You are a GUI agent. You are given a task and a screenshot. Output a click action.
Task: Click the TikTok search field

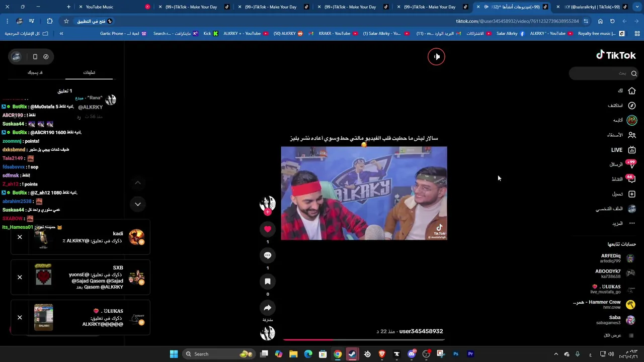click(x=604, y=73)
